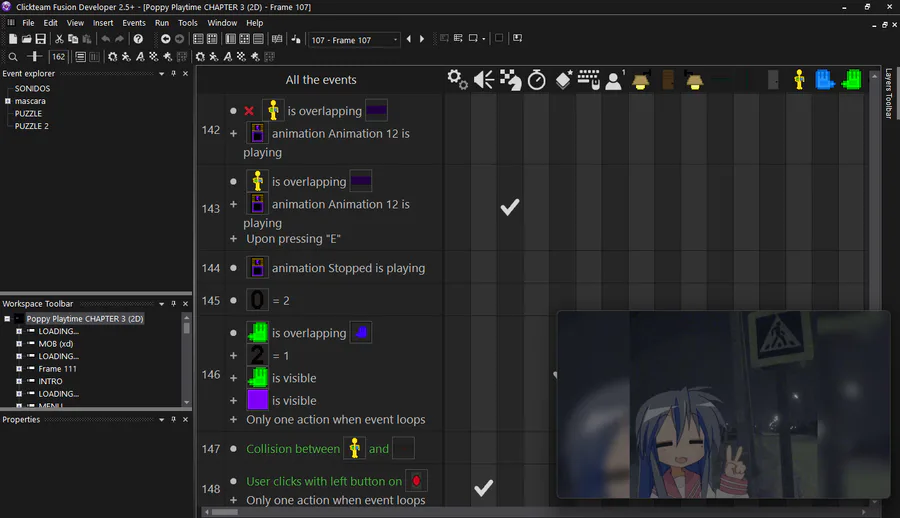Create a new application with the New icon
Screen dimensions: 900x518
[x=13, y=39]
